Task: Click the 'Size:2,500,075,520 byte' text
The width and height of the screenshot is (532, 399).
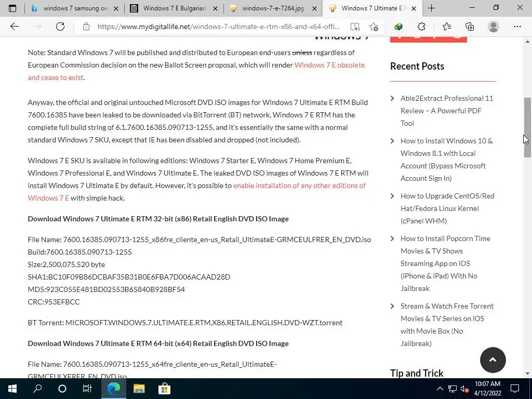Action: [66, 264]
